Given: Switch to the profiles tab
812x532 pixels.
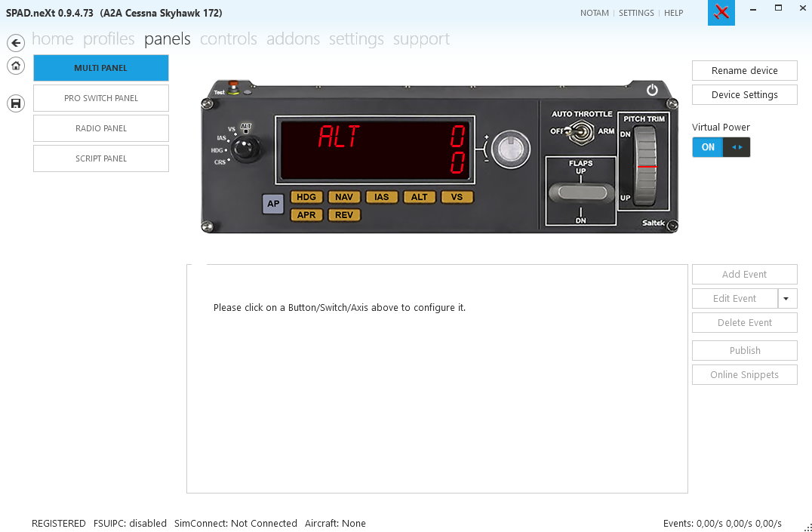Looking at the screenshot, I should point(109,38).
